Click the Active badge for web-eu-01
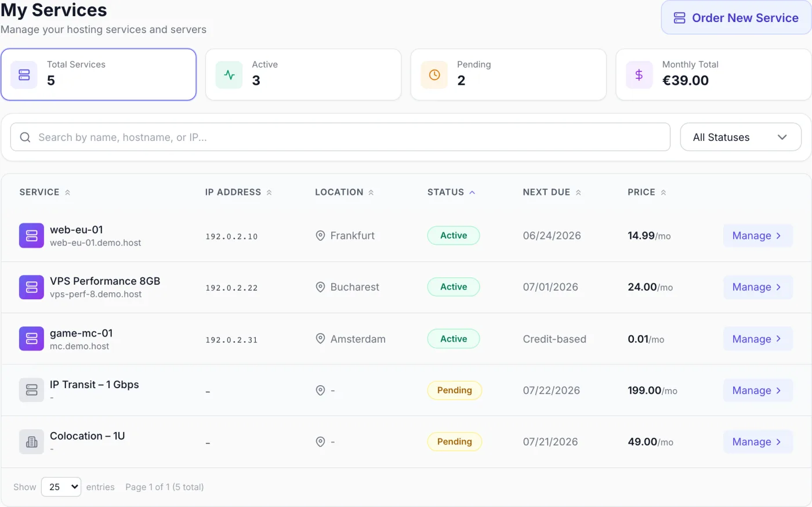 (454, 236)
